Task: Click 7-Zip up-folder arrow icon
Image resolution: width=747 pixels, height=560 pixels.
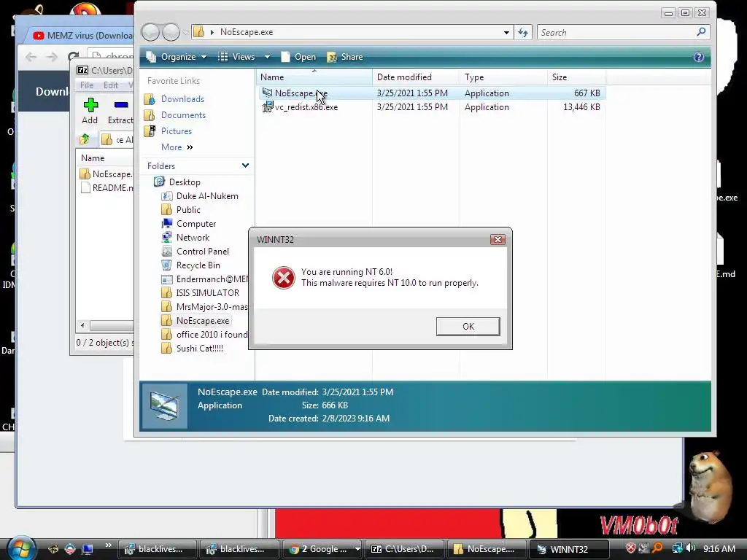Action: [x=85, y=139]
